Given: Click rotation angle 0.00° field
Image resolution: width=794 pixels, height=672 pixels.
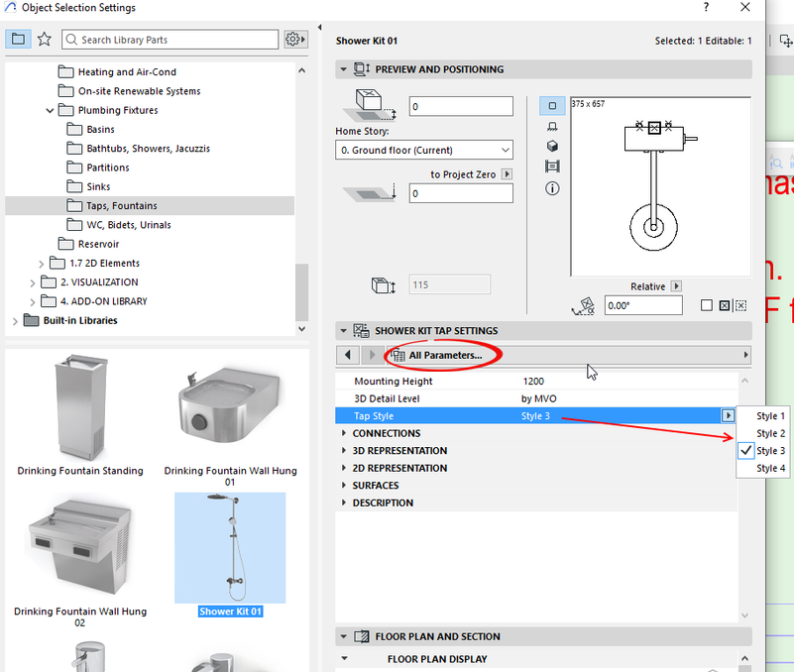Looking at the screenshot, I should click(x=643, y=306).
